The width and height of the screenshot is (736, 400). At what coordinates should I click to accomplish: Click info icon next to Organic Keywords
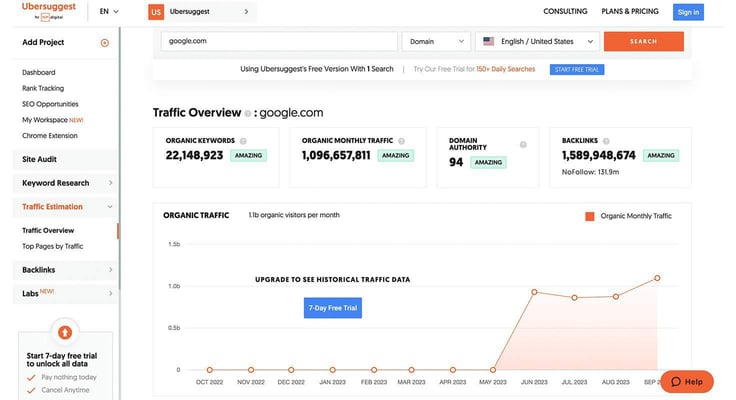pos(243,141)
